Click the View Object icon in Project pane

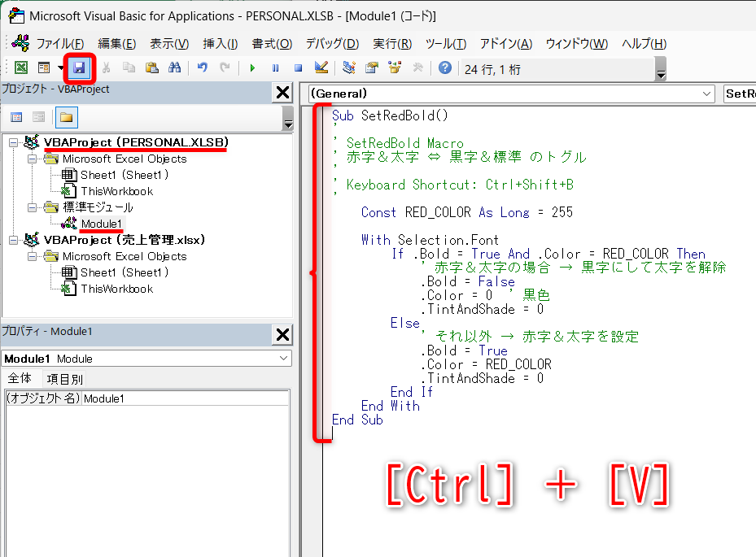38,117
